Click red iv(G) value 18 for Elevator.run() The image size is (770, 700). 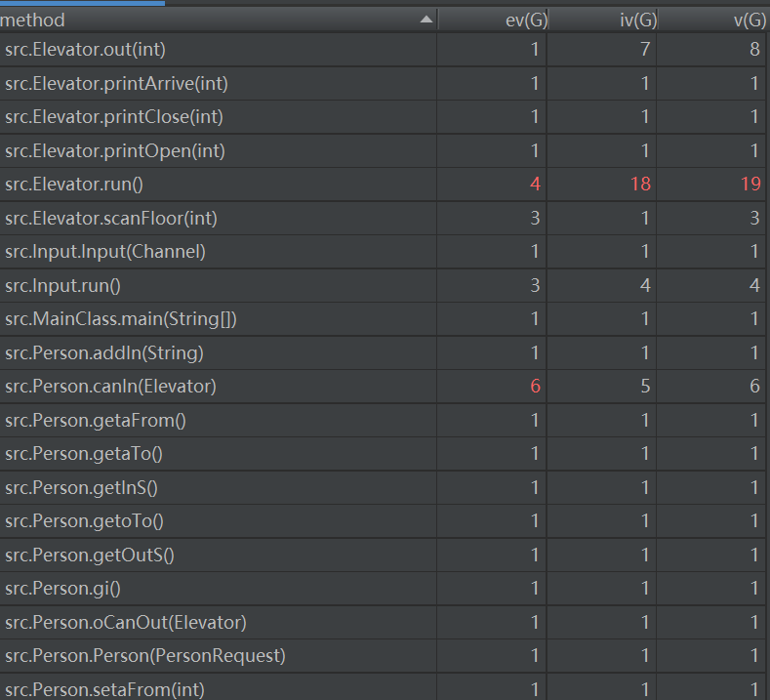coord(640,185)
